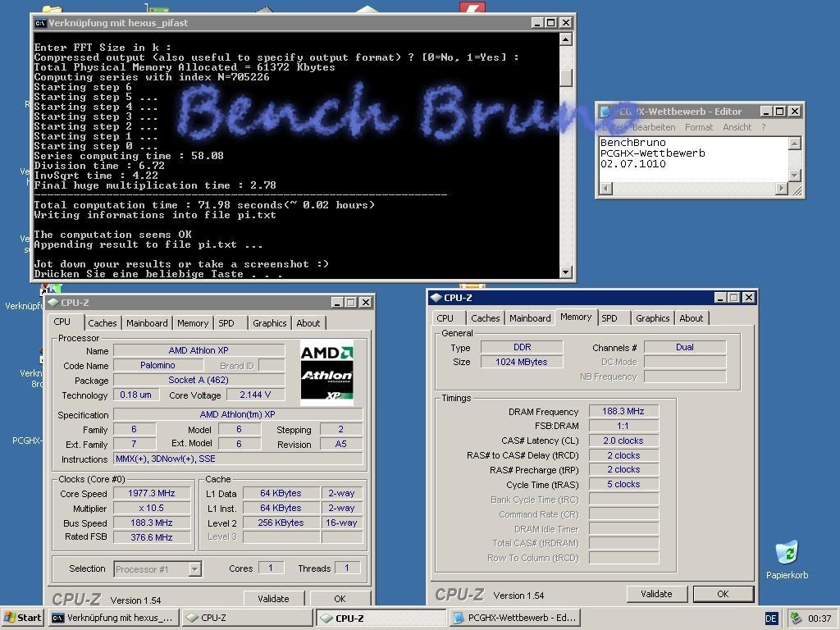Click Validate in the right CPU-Z window

(656, 594)
